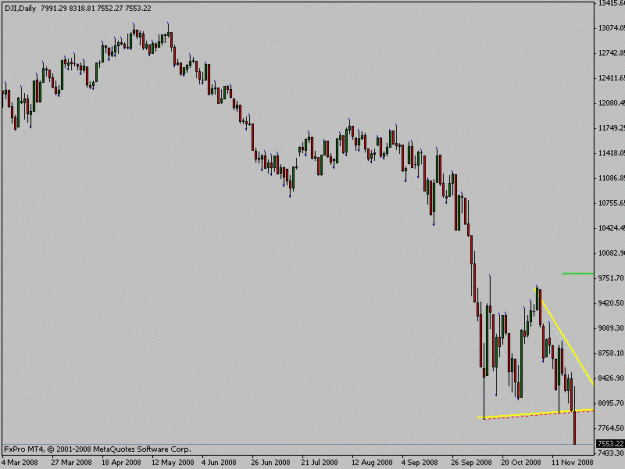Viewport: 625px width, 469px height.
Task: Select the 26 Jun 2008 date label
Action: pyautogui.click(x=271, y=463)
